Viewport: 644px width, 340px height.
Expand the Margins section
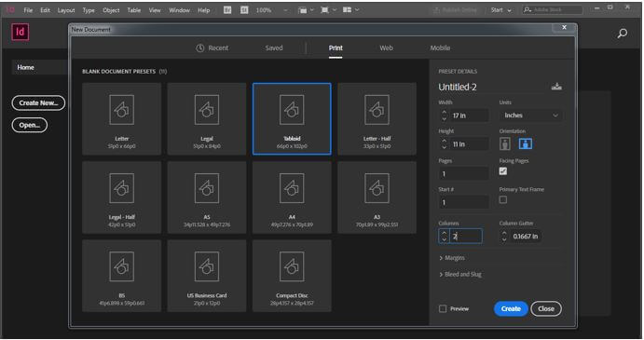(452, 258)
